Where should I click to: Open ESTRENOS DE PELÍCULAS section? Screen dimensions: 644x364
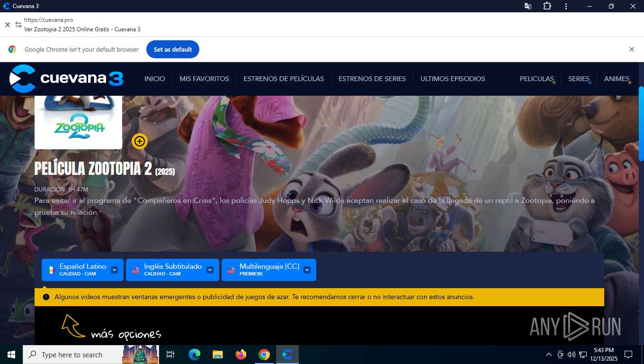pyautogui.click(x=284, y=79)
